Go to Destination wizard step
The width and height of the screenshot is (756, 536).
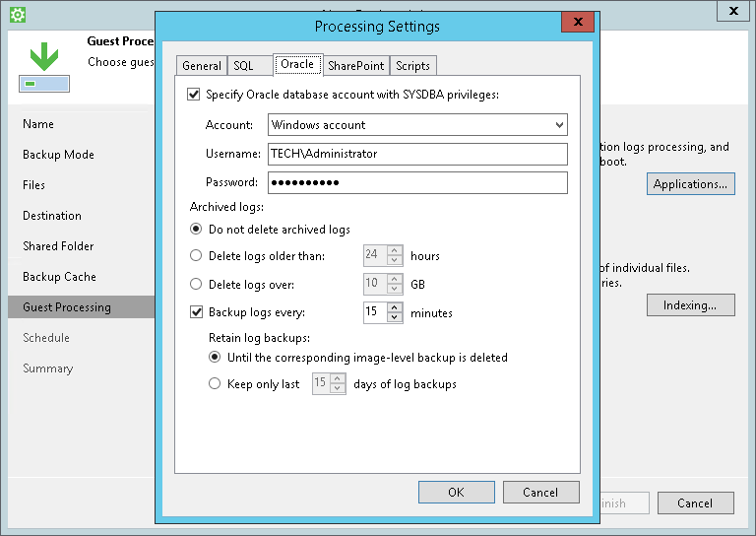tap(52, 215)
